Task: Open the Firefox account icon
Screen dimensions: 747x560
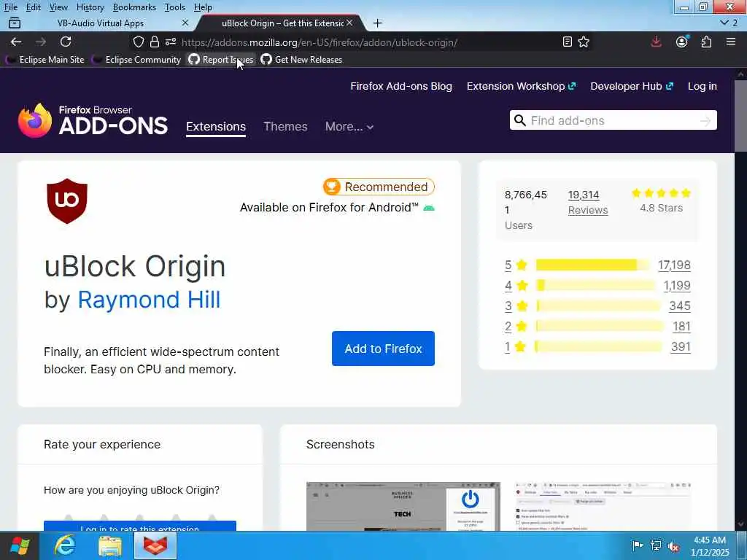Action: pos(682,42)
